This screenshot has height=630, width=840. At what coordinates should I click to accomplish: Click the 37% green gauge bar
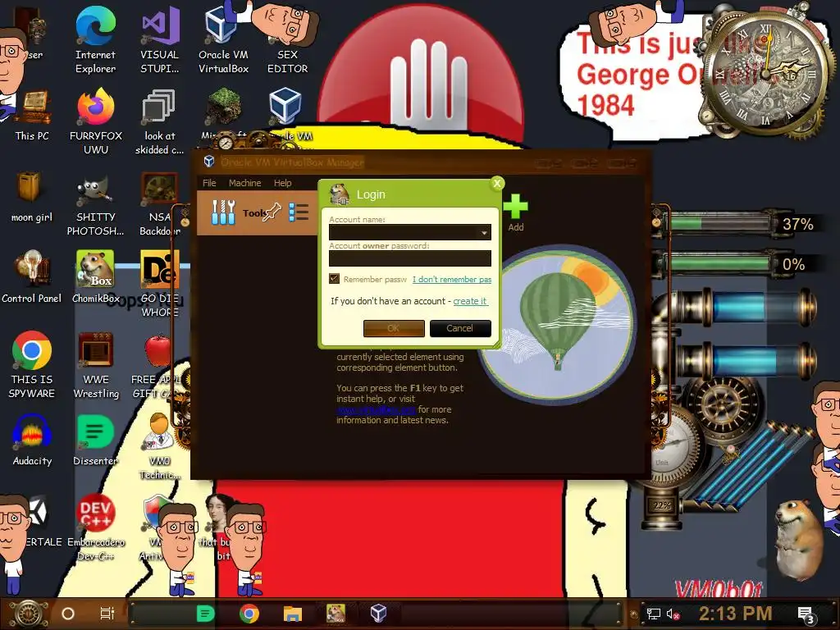(719, 223)
